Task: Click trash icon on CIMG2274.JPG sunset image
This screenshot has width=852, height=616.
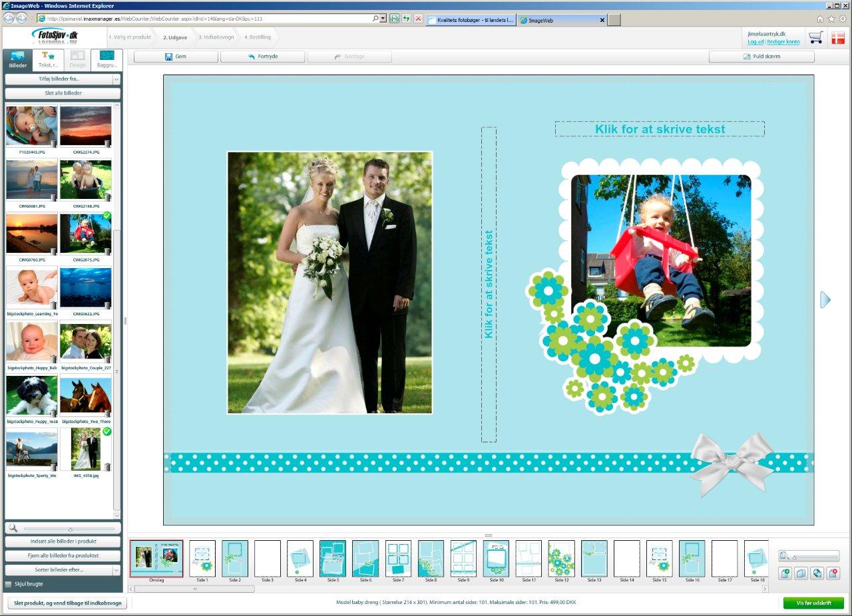Action: (107, 143)
